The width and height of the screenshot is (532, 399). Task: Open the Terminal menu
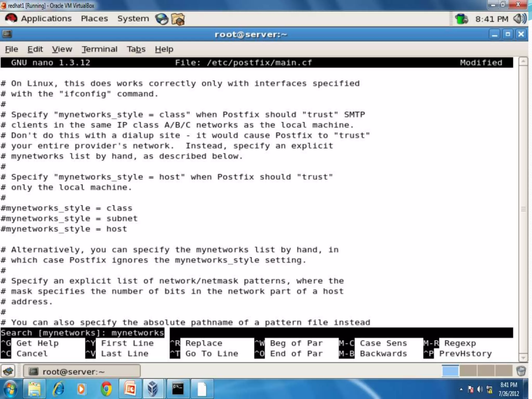[x=99, y=49]
